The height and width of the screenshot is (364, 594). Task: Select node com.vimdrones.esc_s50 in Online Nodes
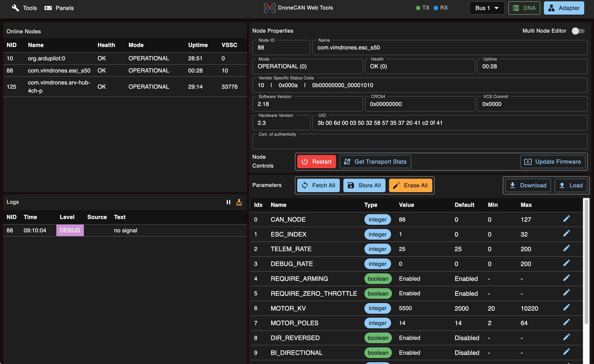click(125, 70)
